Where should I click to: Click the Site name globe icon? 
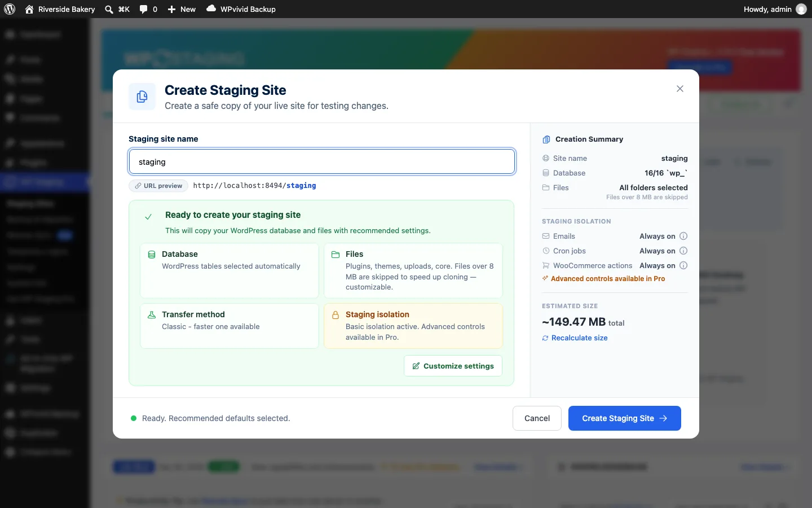(546, 159)
